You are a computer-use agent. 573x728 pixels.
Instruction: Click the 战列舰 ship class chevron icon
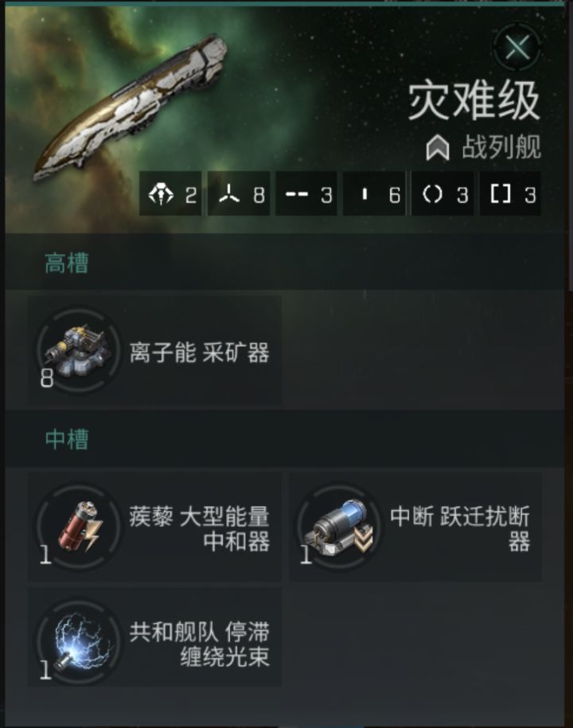click(x=438, y=148)
